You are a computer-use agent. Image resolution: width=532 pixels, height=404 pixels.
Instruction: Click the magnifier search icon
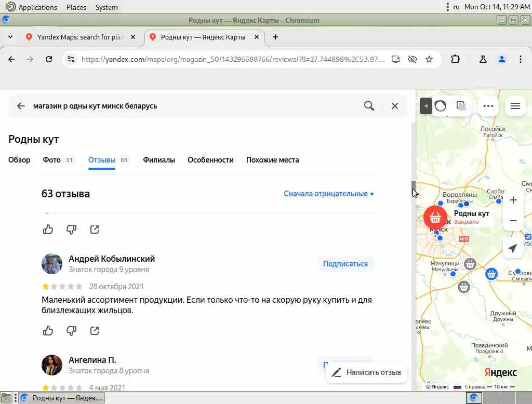point(369,106)
